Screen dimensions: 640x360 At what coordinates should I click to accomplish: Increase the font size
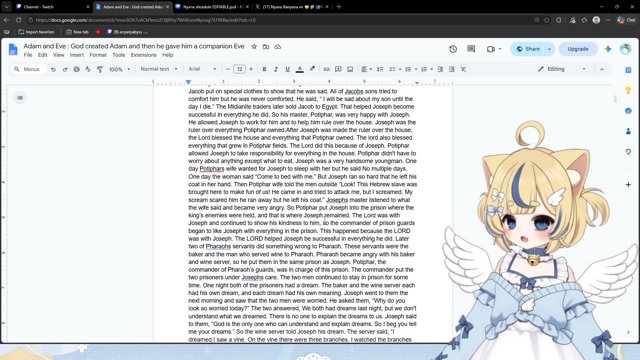tap(251, 69)
